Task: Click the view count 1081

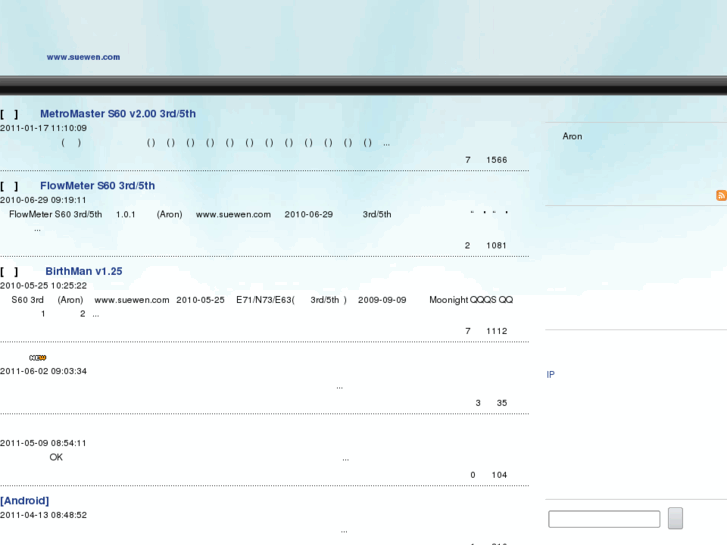Action: coord(496,245)
